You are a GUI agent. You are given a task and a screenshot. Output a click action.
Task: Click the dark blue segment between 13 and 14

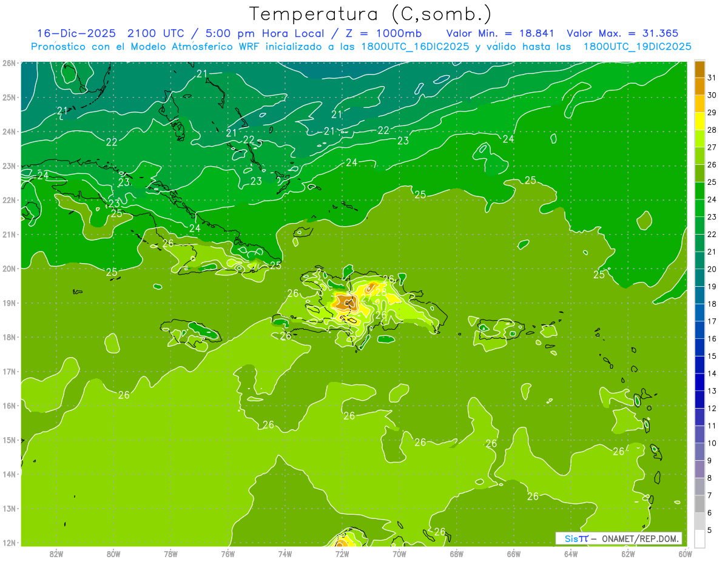[699, 382]
